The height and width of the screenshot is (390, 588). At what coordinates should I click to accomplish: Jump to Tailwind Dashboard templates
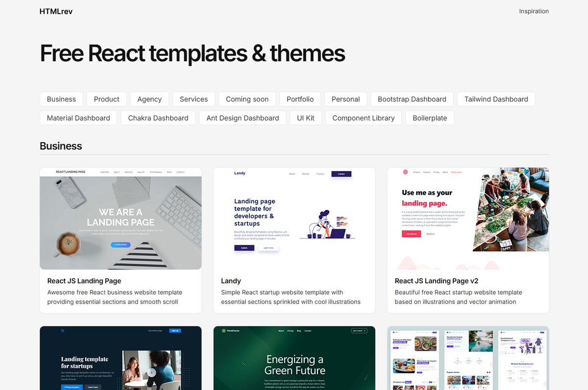point(496,99)
